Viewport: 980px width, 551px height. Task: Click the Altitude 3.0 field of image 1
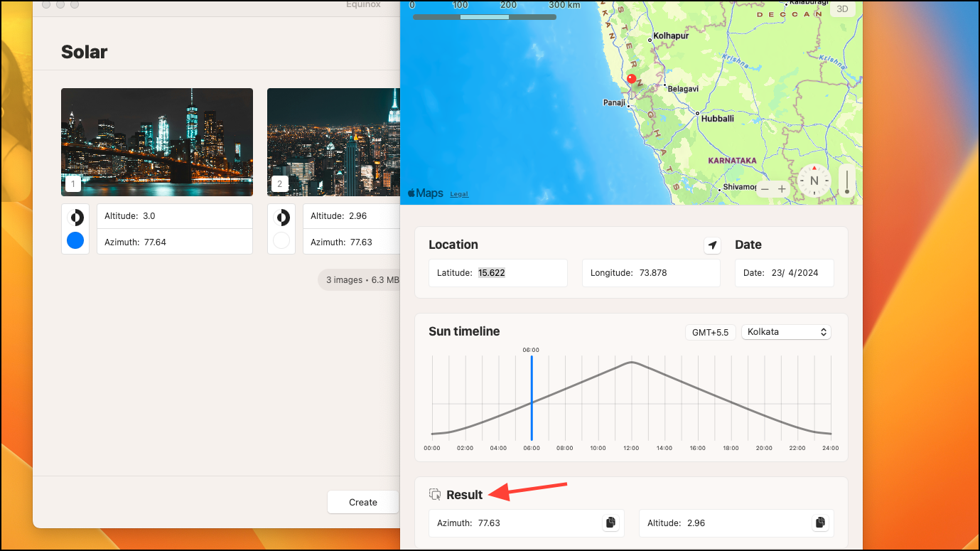175,216
